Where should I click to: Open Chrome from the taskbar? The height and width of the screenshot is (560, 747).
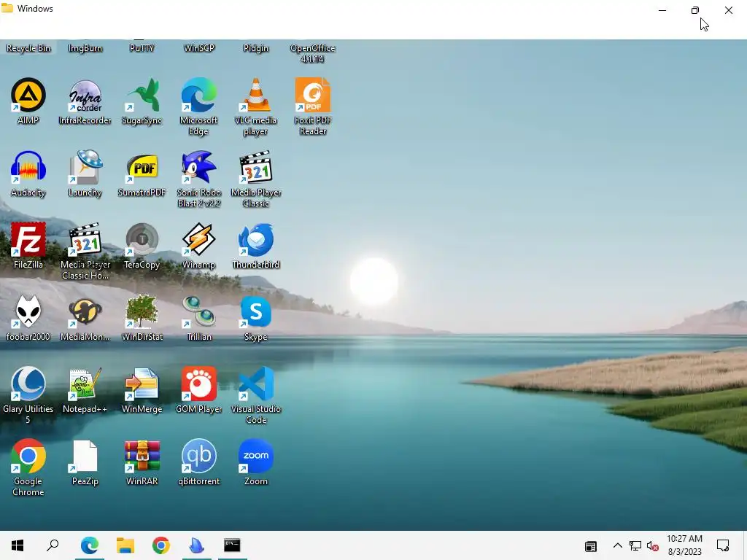(161, 545)
